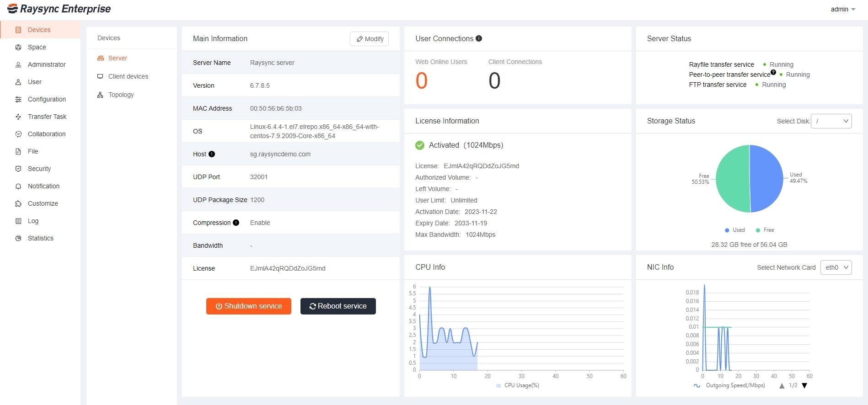
Task: Switch to the Client devices section
Action: click(128, 76)
